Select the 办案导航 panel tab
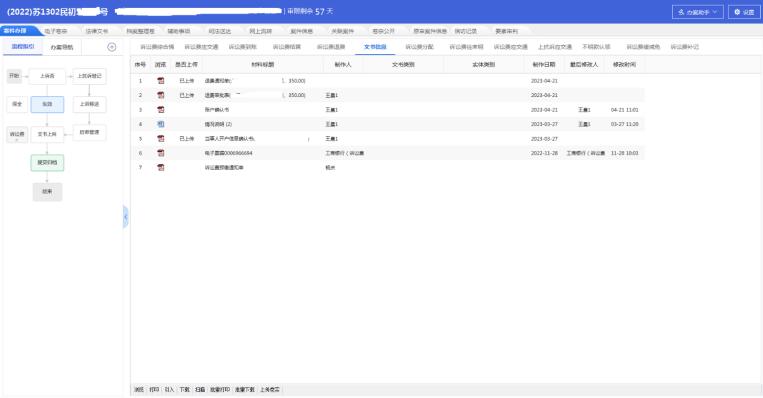This screenshot has height=398, width=763. click(x=62, y=47)
